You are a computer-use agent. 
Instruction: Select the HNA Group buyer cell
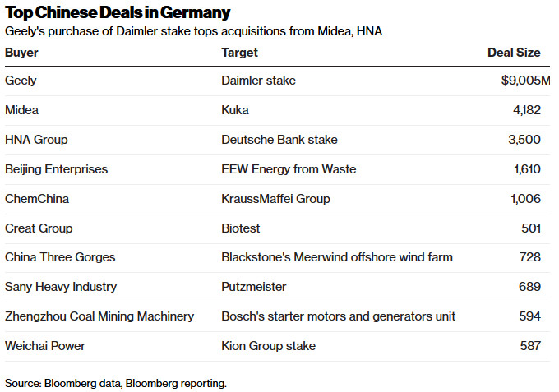point(36,140)
